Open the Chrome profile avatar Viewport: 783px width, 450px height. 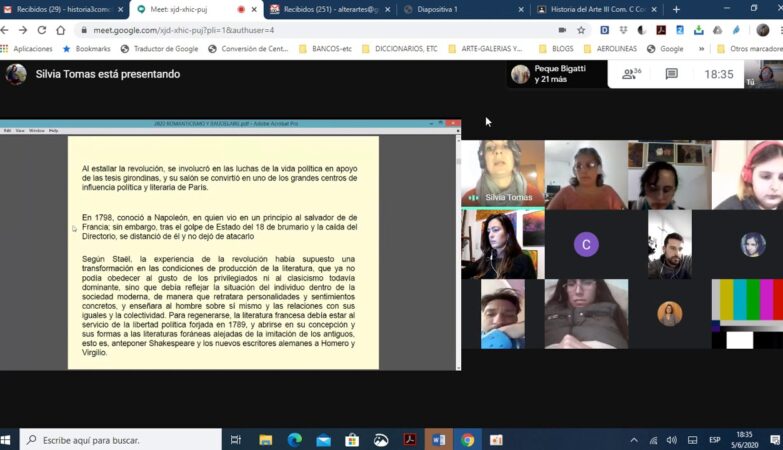click(x=763, y=30)
